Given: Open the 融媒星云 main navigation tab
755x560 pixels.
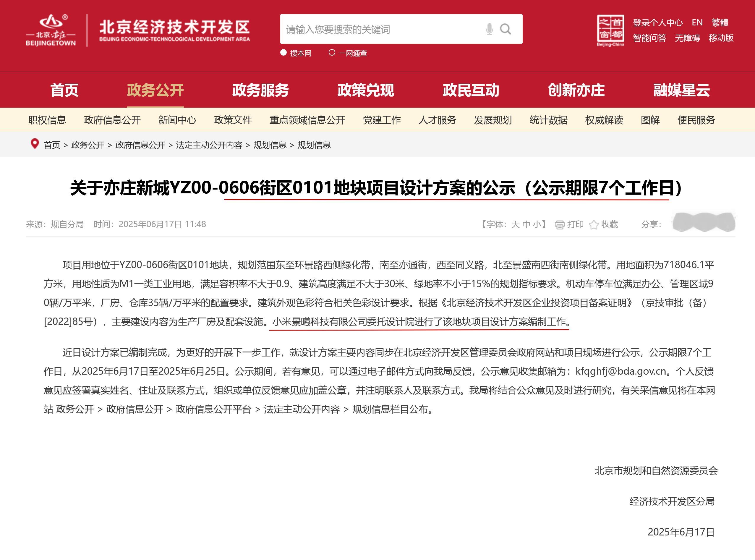Looking at the screenshot, I should point(681,90).
